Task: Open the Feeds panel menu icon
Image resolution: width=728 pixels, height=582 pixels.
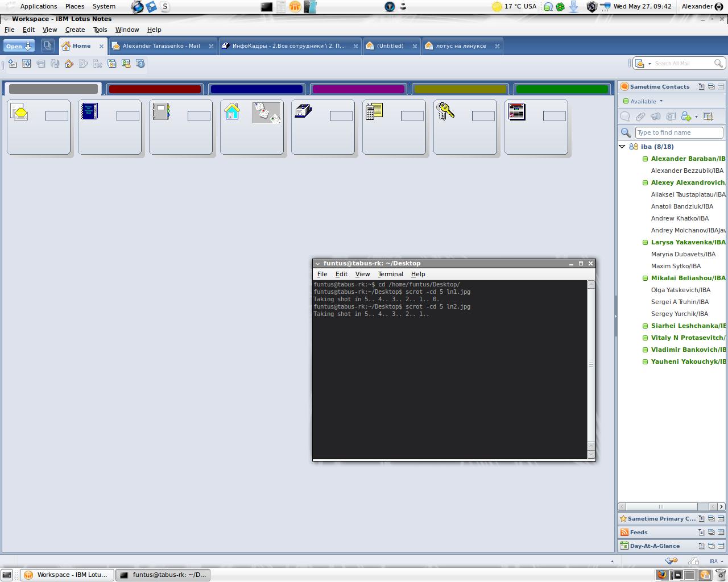Action: [701, 533]
